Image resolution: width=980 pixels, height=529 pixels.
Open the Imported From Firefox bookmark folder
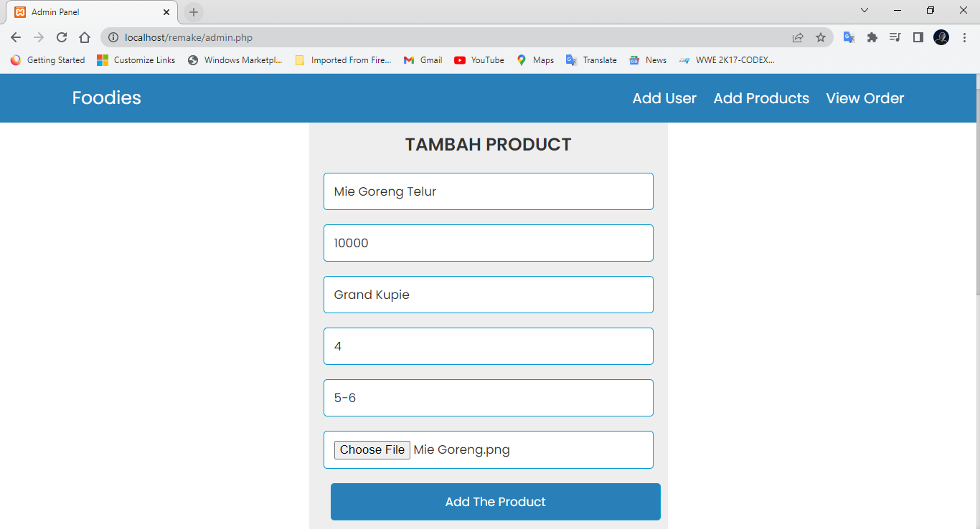(x=343, y=60)
